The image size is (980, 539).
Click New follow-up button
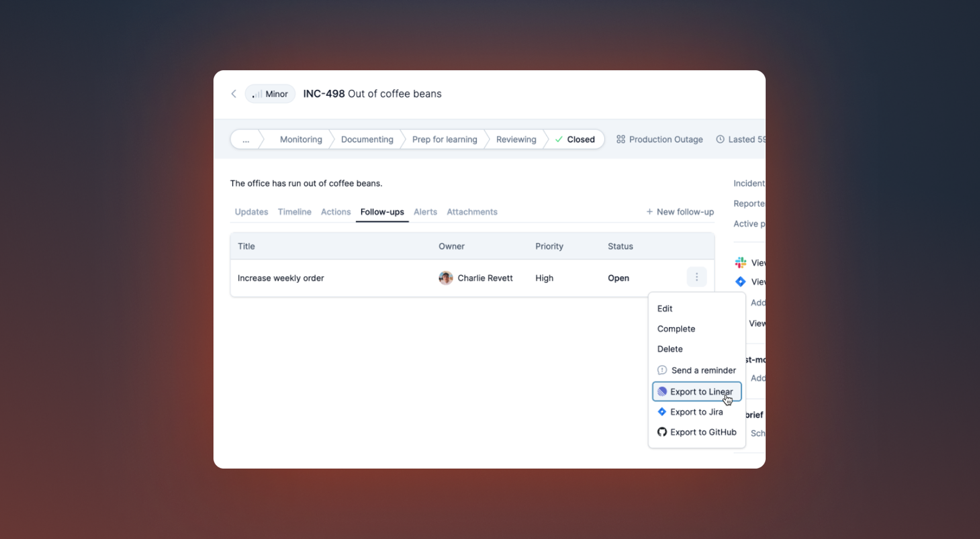(680, 212)
